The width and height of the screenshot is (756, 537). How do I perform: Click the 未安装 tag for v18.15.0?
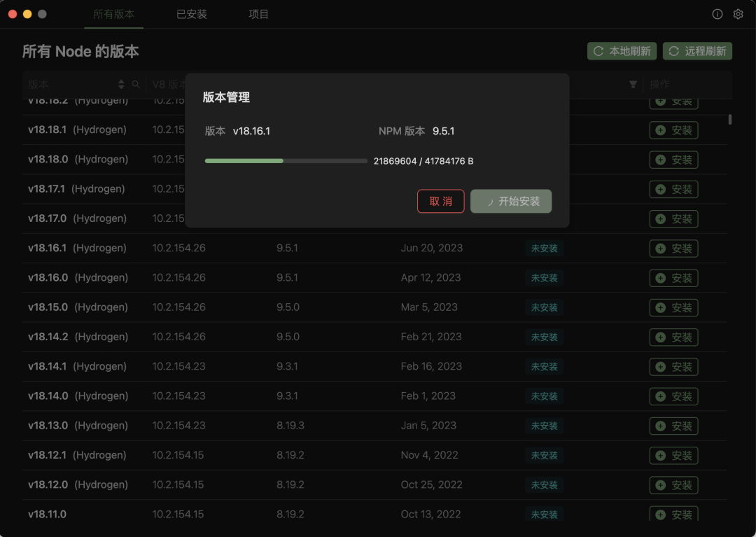544,307
